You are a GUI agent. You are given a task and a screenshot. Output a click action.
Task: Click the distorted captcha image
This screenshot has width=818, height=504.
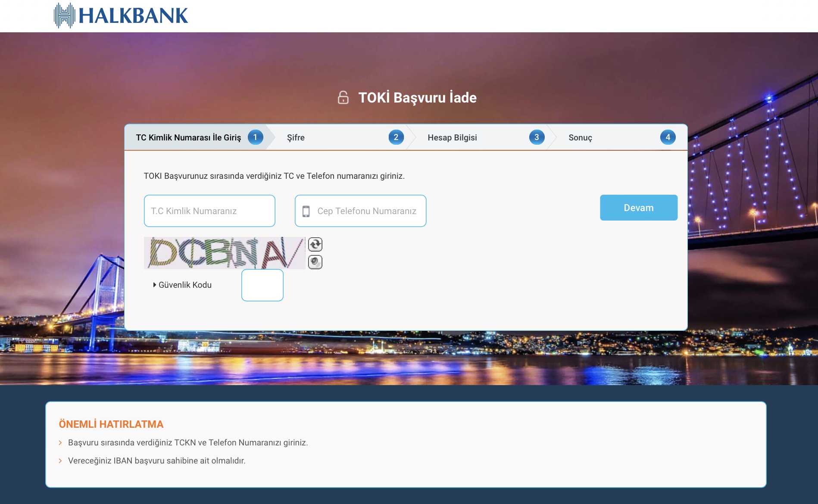pyautogui.click(x=225, y=253)
